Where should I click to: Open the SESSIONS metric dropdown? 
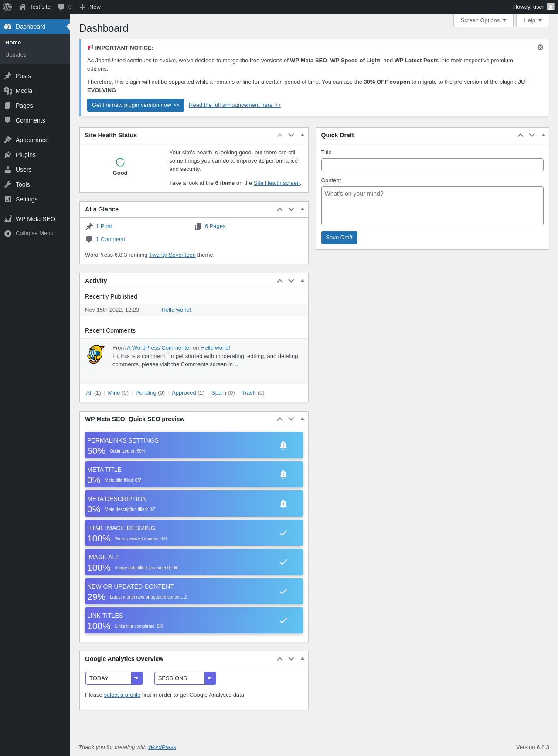coord(185,678)
